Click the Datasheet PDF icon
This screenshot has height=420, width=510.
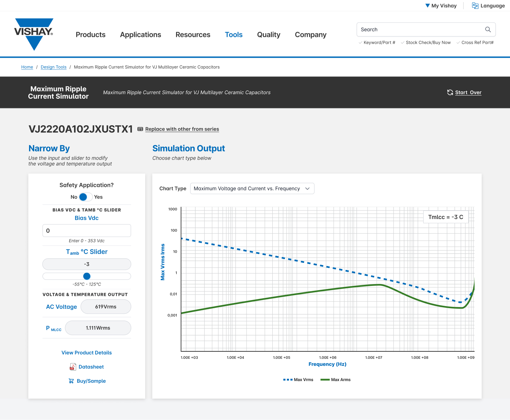click(x=73, y=367)
